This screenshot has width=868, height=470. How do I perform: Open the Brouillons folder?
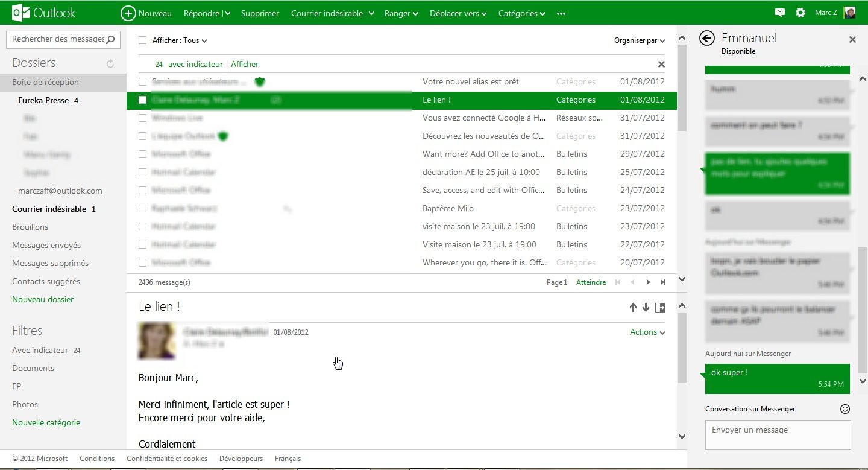pos(30,227)
